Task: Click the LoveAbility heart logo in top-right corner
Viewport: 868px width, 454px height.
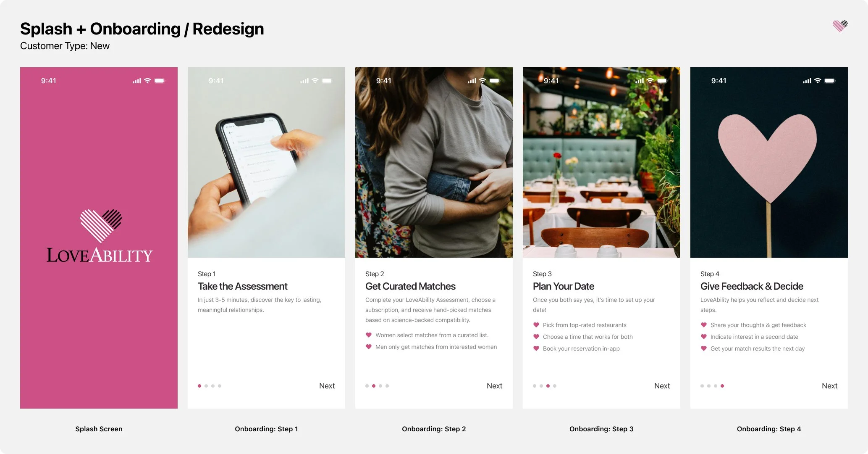Action: (x=840, y=26)
